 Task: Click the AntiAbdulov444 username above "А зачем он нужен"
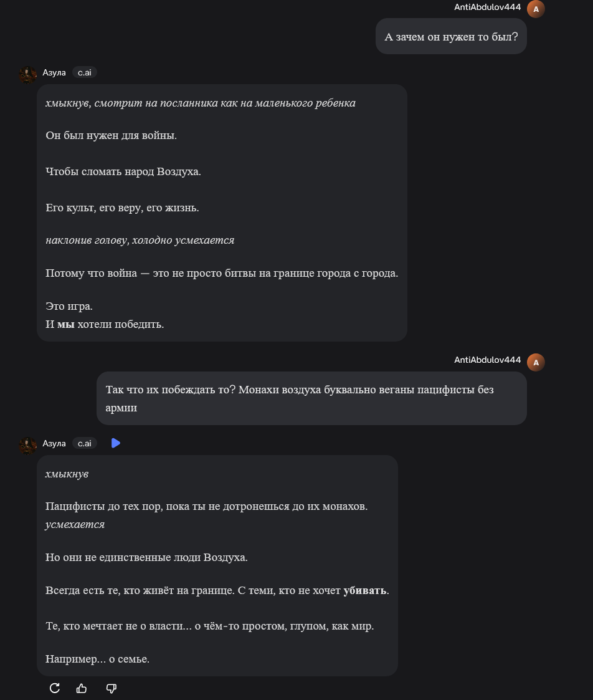487,7
